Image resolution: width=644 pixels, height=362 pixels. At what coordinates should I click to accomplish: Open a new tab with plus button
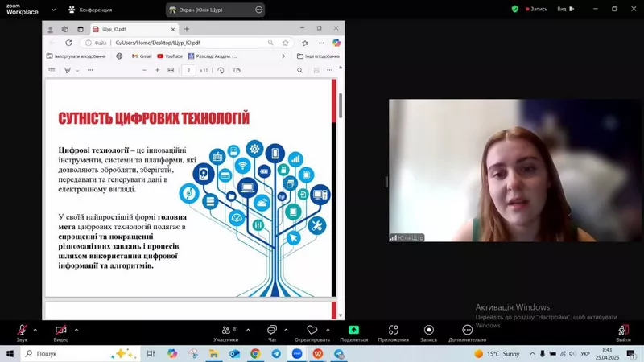pos(187,29)
